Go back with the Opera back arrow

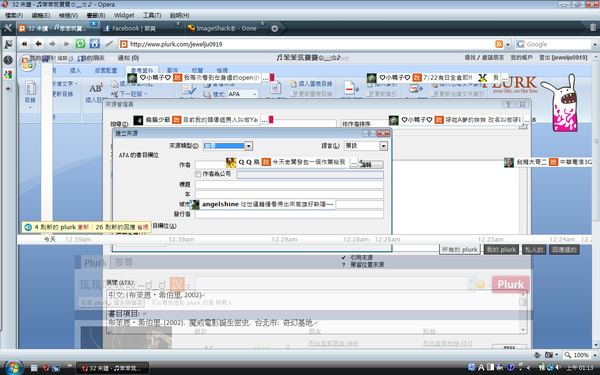[x=38, y=44]
